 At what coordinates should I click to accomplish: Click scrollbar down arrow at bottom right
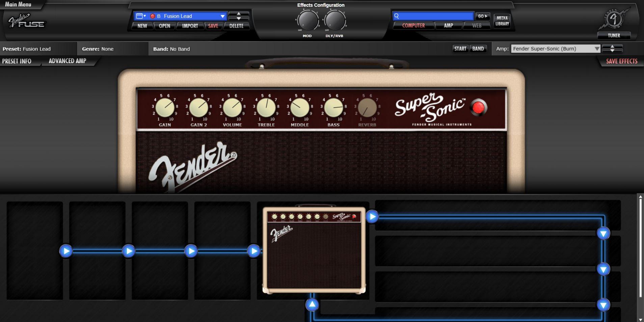[x=640, y=319]
